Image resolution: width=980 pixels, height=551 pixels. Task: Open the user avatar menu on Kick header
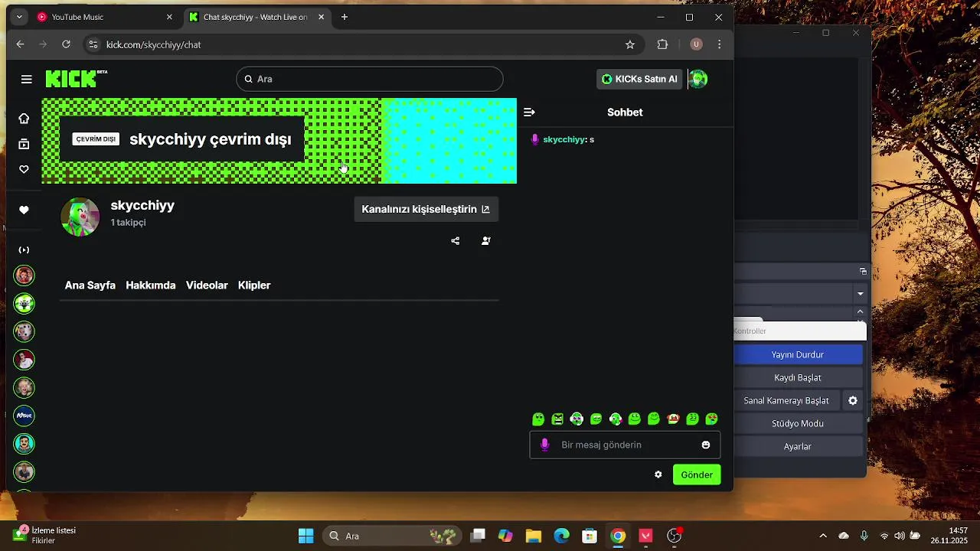[x=698, y=79]
